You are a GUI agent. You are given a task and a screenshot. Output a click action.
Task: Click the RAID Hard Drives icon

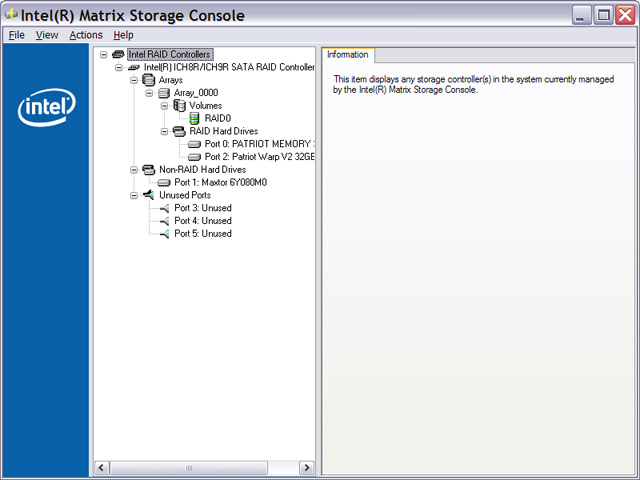179,131
